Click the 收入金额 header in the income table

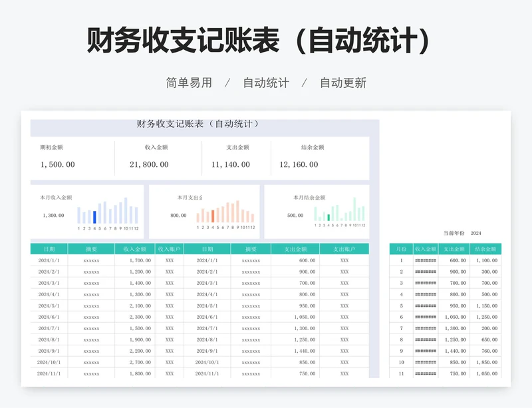(x=135, y=249)
